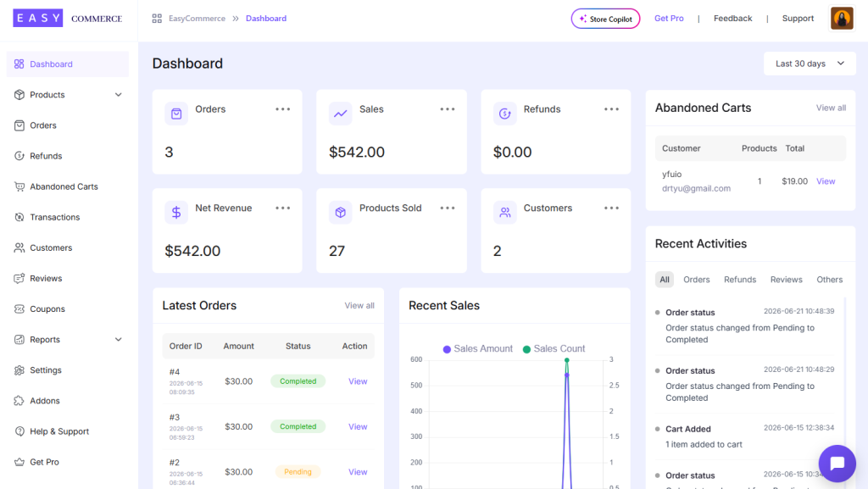Click the Net Revenue dollar icon
Image resolution: width=868 pixels, height=489 pixels.
(176, 213)
